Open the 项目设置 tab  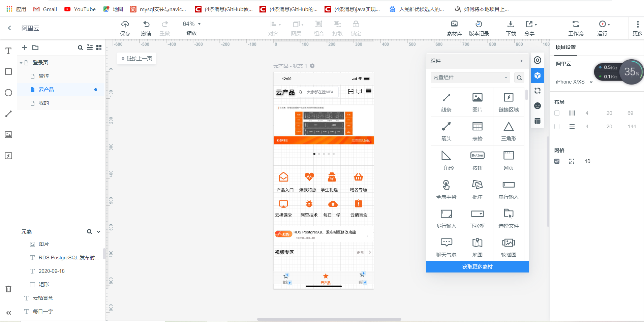point(565,47)
